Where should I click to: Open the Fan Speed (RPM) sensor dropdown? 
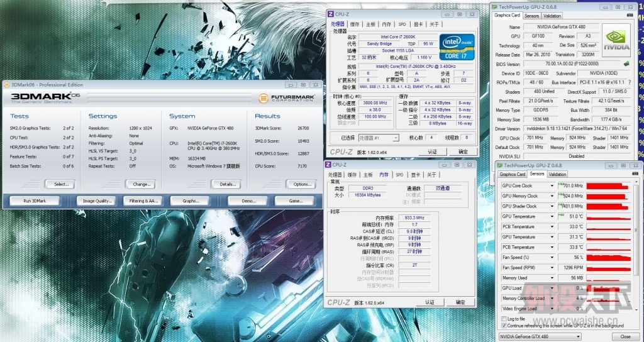pyautogui.click(x=552, y=268)
